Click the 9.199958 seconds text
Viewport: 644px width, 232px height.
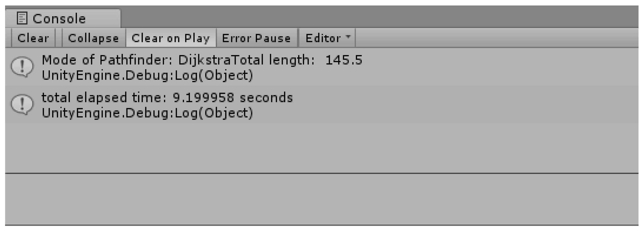[x=232, y=98]
